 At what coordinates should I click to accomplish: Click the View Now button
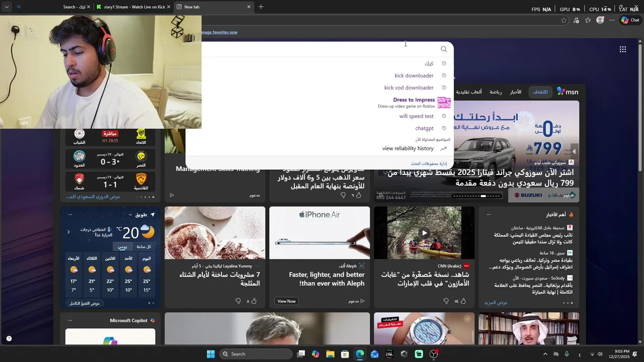286,301
